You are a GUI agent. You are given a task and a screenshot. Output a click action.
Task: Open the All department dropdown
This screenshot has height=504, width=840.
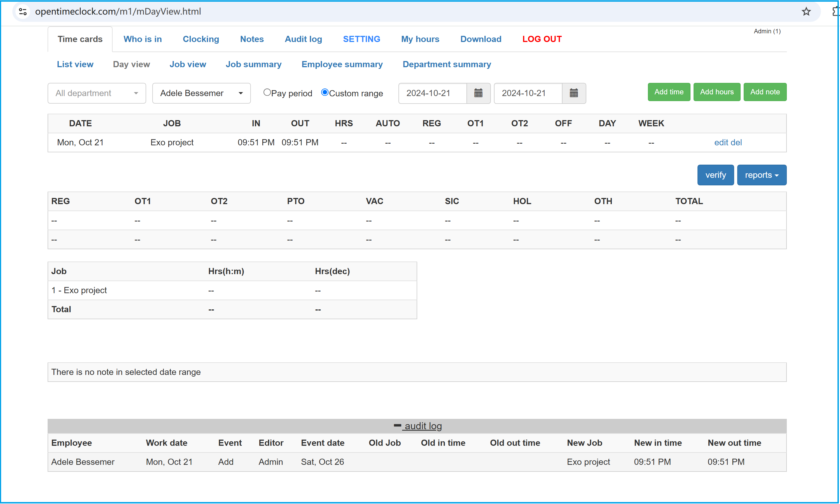click(97, 93)
